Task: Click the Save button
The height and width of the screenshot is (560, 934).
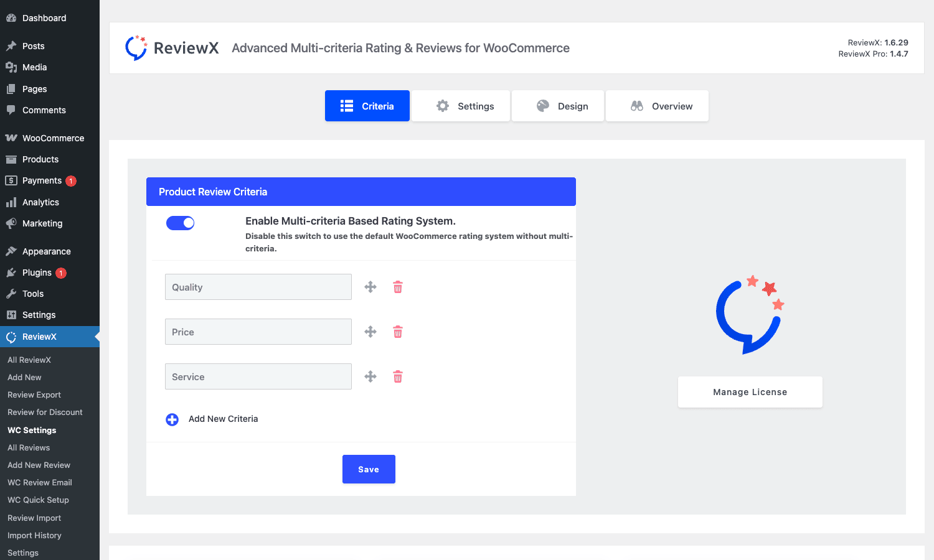Action: point(369,469)
